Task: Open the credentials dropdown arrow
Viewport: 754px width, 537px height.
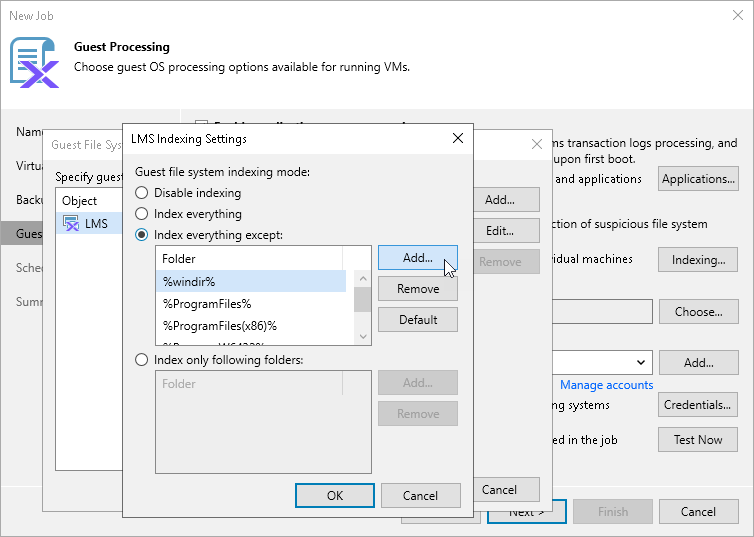Action: 642,362
